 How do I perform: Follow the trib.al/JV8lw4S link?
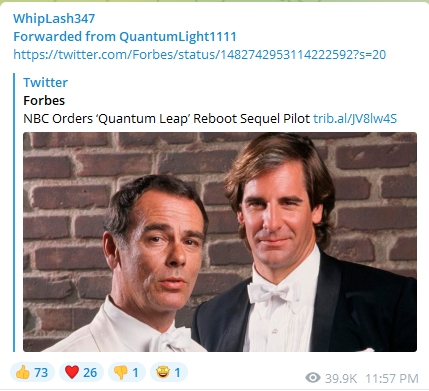(x=355, y=118)
